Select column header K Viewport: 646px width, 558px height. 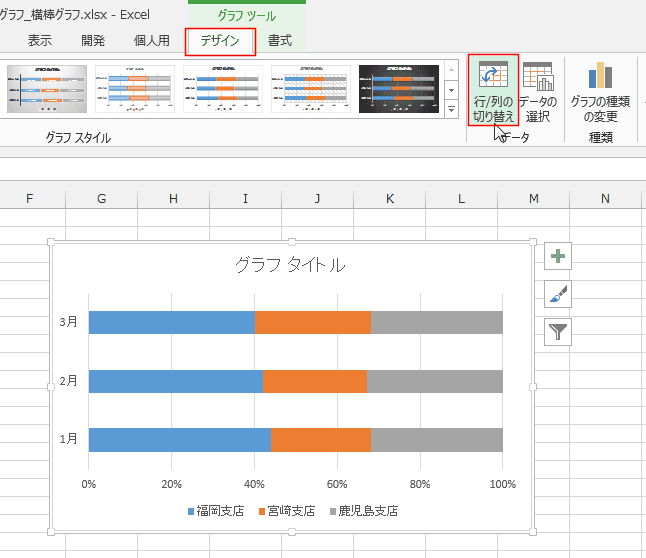point(389,199)
